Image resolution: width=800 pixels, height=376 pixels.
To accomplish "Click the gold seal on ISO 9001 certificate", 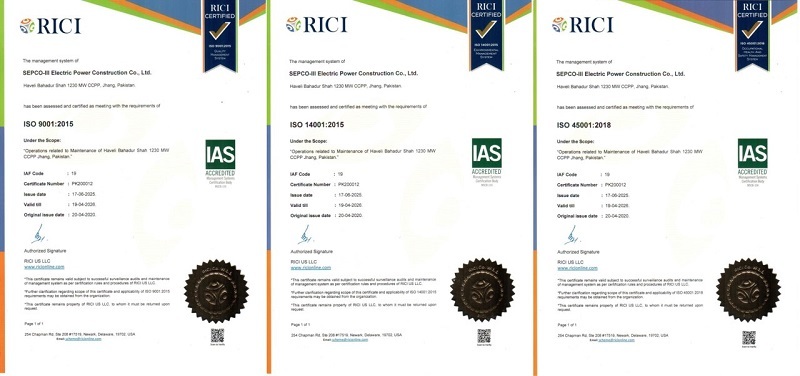I will pyautogui.click(x=216, y=291).
